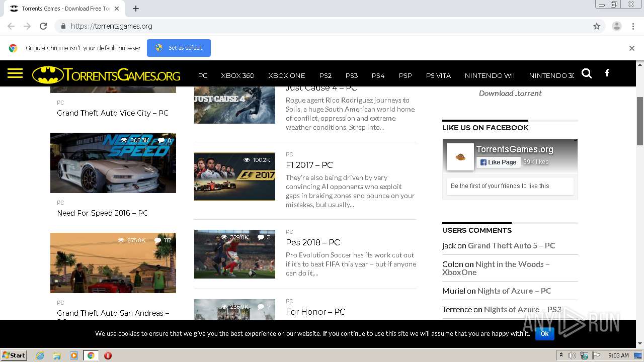Click the Facebook page monkey avatar

point(460,157)
